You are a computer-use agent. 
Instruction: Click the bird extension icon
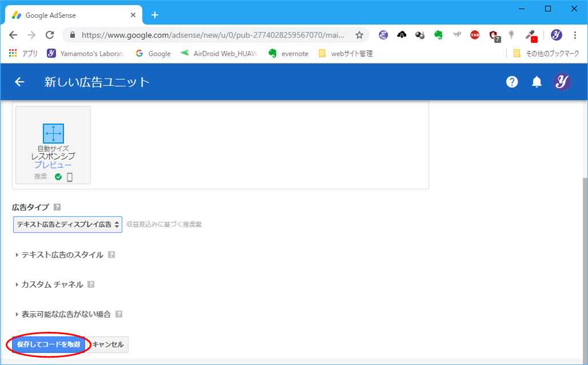(457, 35)
